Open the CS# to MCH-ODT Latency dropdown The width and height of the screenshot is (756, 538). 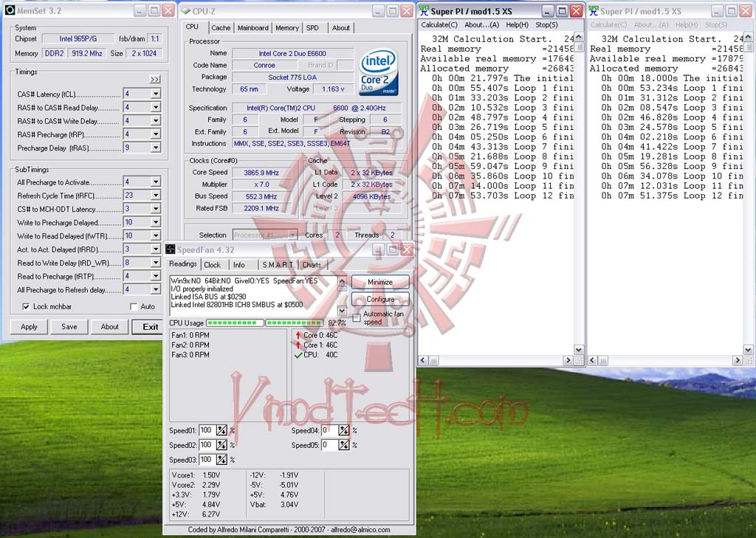pyautogui.click(x=156, y=209)
